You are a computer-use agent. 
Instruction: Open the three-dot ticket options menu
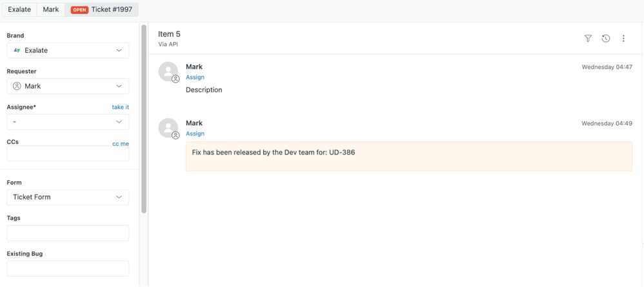[623, 39]
